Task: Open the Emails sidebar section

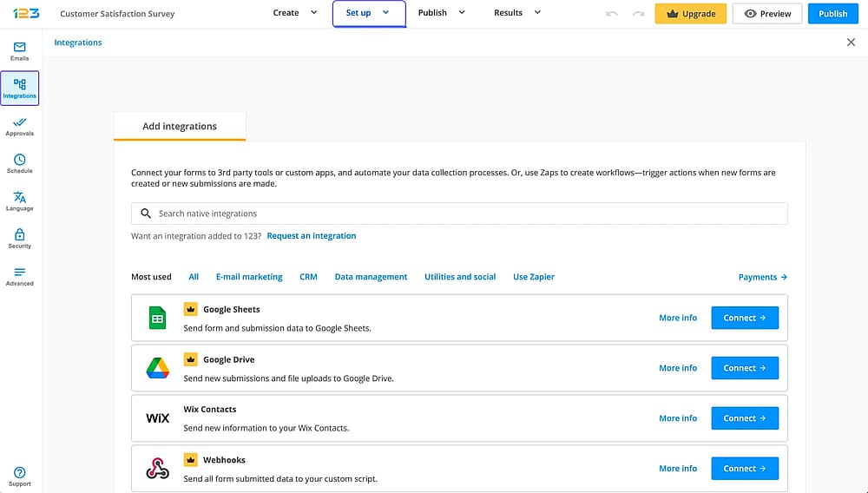Action: click(19, 51)
